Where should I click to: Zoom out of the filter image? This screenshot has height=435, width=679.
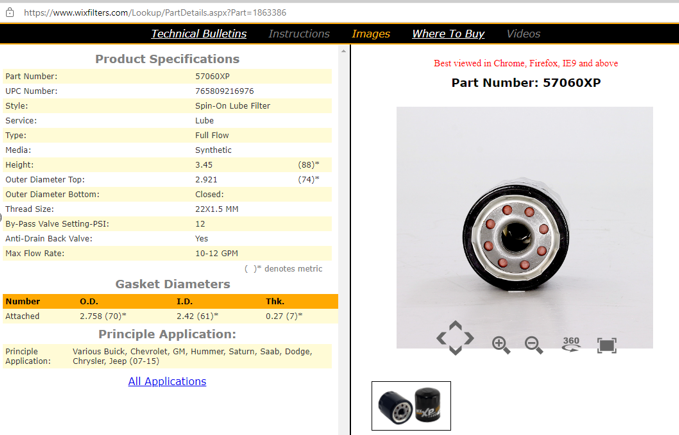pos(534,345)
